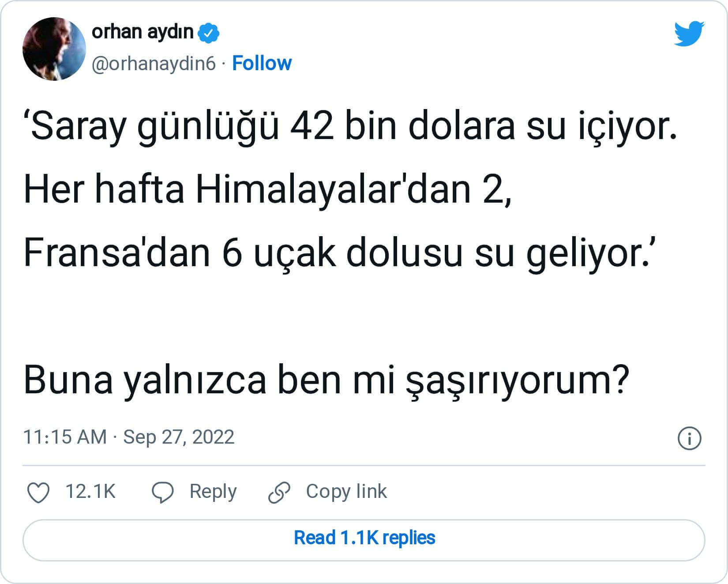Click the display name orhan aydın
728x584 pixels.
(x=143, y=32)
